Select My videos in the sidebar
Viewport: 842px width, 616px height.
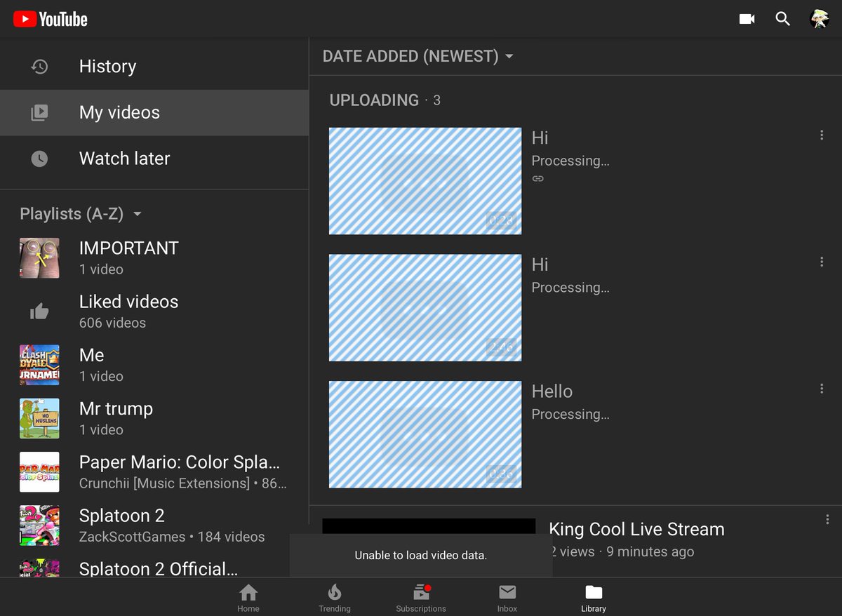click(x=154, y=112)
